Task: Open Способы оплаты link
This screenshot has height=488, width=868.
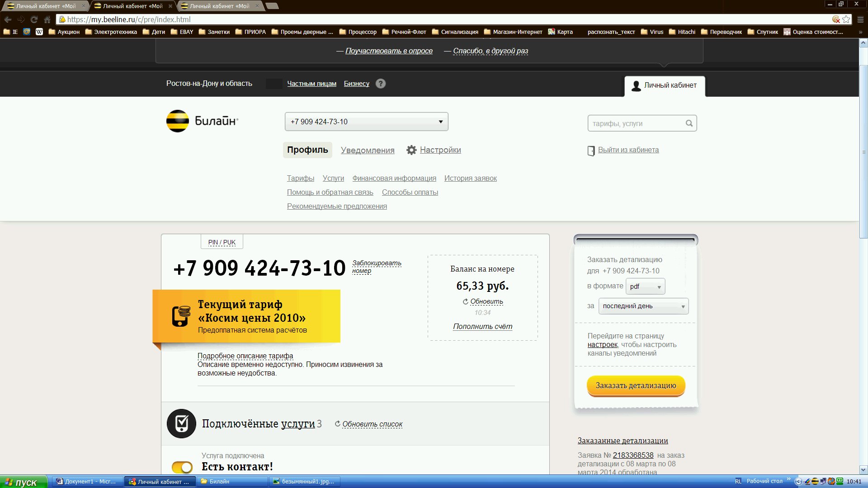Action: coord(410,192)
